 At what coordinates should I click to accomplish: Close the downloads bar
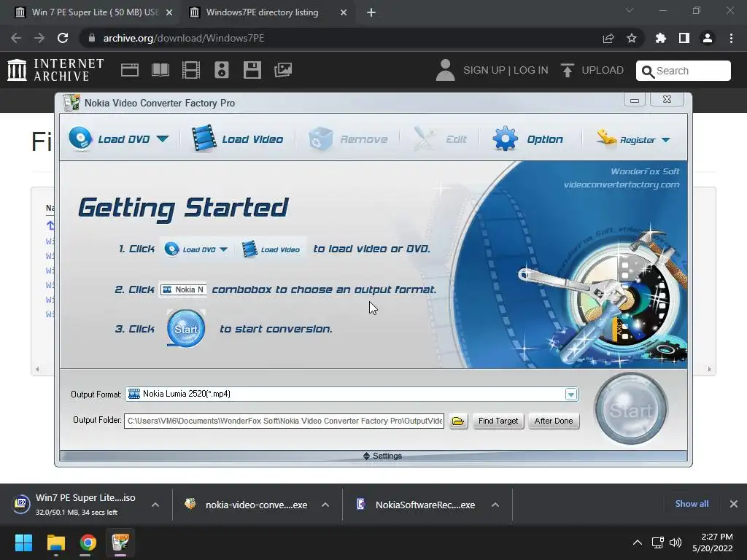(x=734, y=504)
